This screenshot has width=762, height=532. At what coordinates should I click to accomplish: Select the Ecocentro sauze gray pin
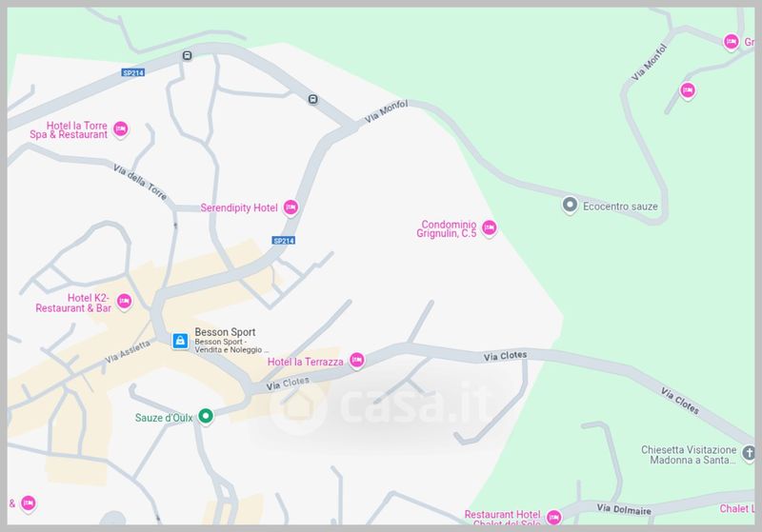pyautogui.click(x=570, y=205)
